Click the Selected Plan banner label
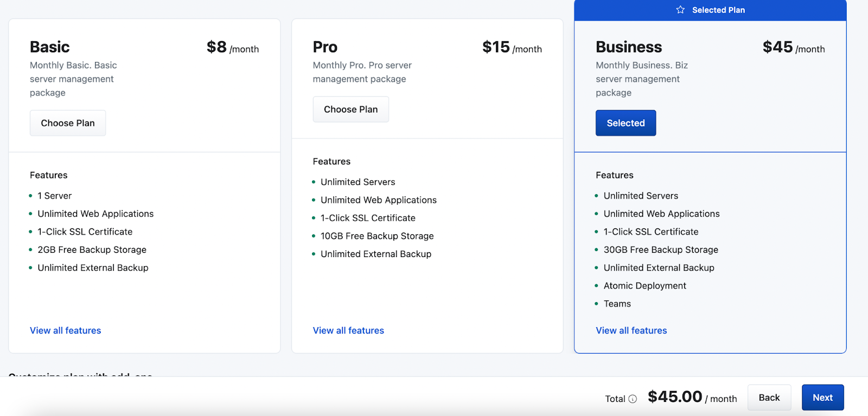Screen dimensions: 868x416 [718, 10]
